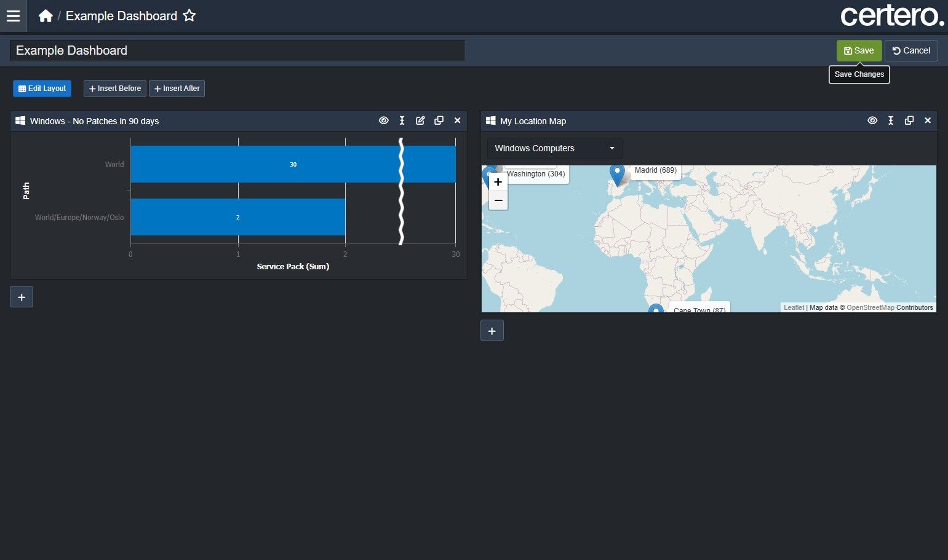Click the Certero logo
Viewport: 948px width, 560px height.
coord(892,16)
